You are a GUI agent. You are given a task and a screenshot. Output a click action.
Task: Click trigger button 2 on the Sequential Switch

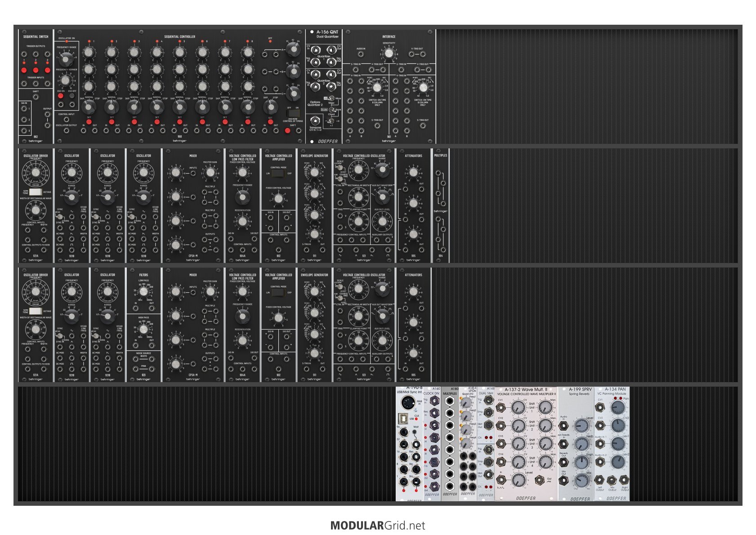[36, 70]
